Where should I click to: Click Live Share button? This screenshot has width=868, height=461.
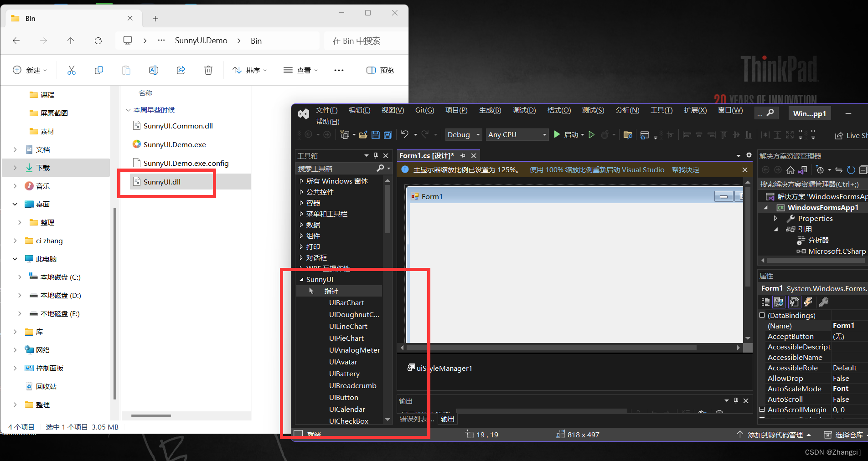click(x=851, y=135)
